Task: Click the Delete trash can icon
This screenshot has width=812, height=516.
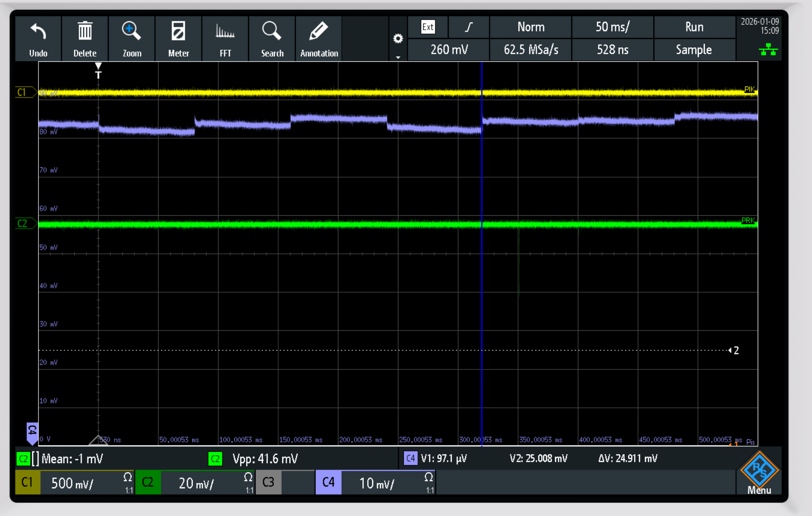Action: click(x=85, y=33)
